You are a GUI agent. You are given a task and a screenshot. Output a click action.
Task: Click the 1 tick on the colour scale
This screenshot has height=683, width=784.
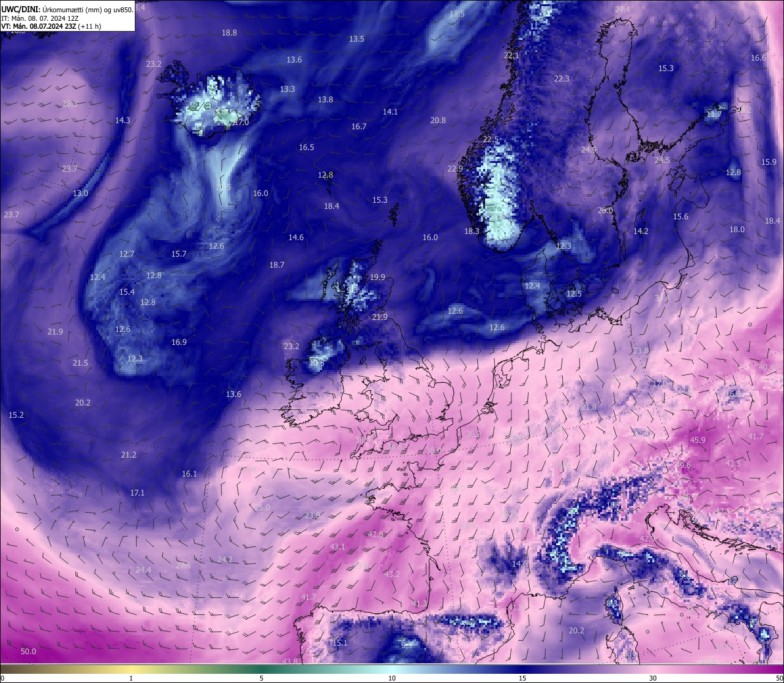click(x=131, y=678)
